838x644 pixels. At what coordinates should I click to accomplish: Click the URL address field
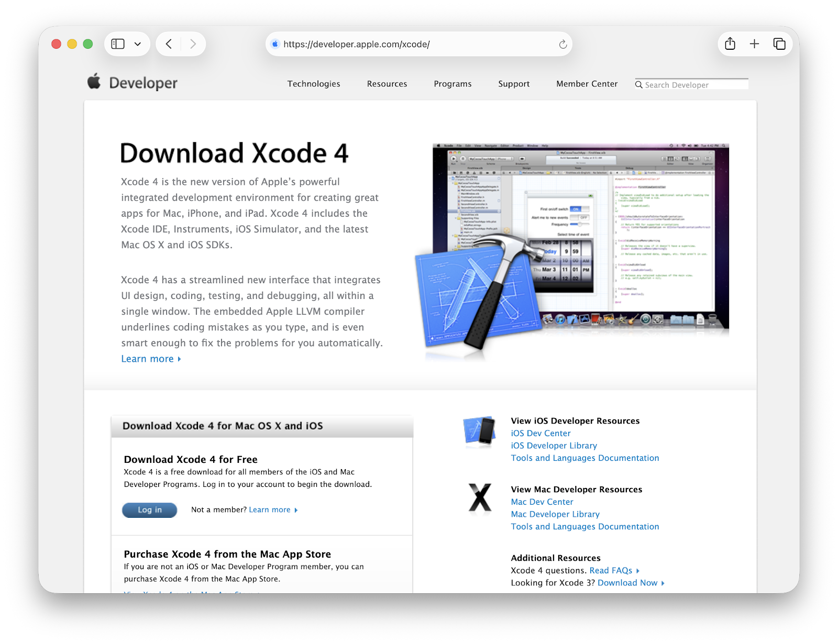(419, 44)
